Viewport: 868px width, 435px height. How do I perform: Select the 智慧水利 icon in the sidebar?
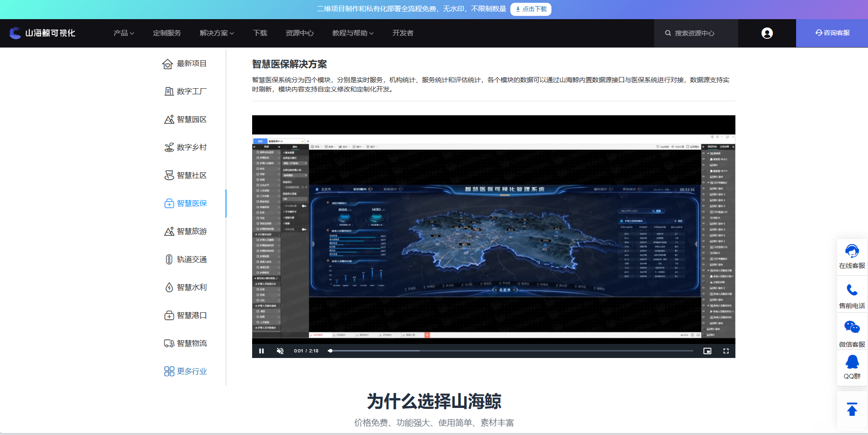pos(169,288)
